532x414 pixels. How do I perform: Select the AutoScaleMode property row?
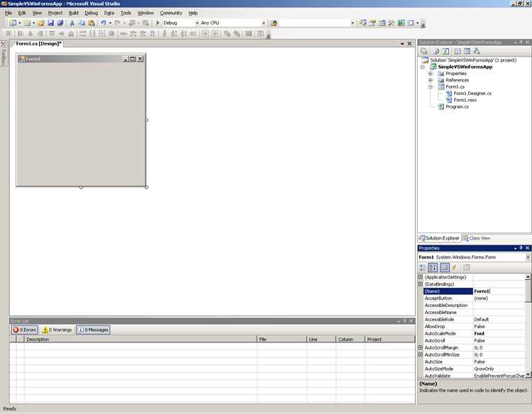(474, 334)
